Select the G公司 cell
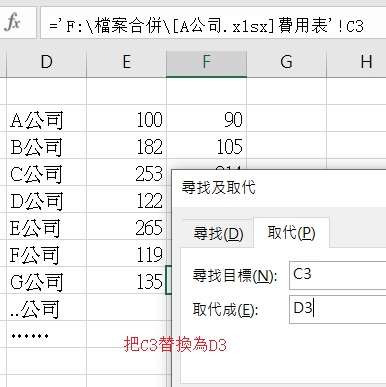The image size is (386, 387). [46, 280]
